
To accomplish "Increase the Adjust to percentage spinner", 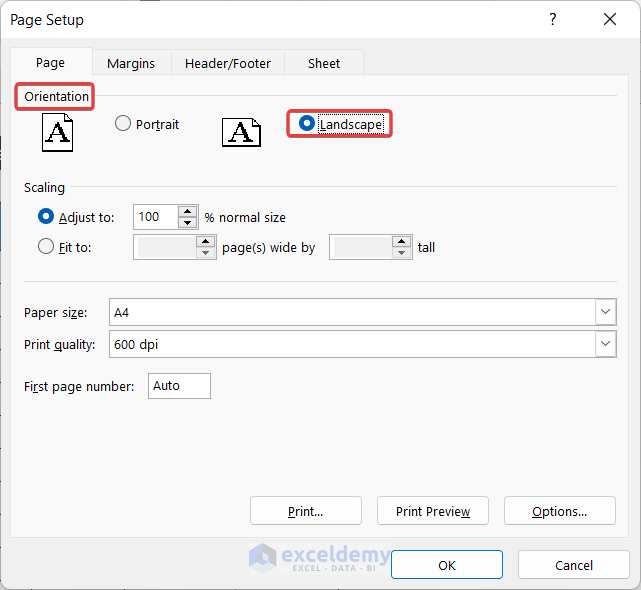I will point(187,211).
